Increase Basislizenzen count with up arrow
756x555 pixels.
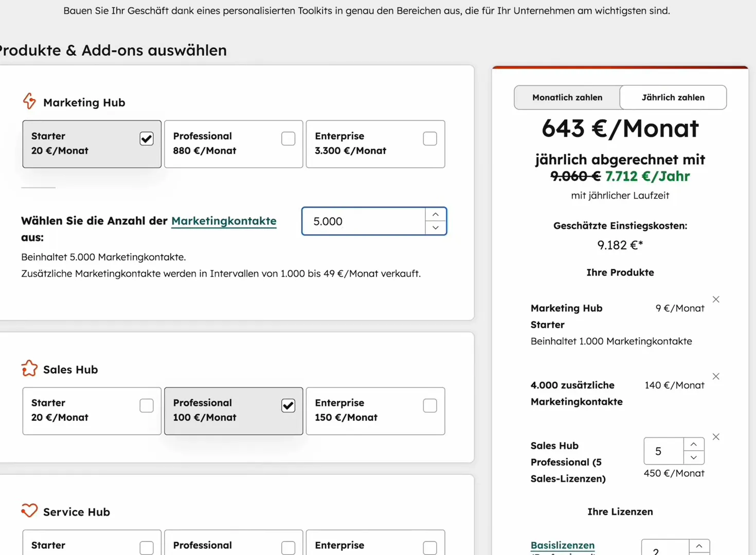pos(699,546)
